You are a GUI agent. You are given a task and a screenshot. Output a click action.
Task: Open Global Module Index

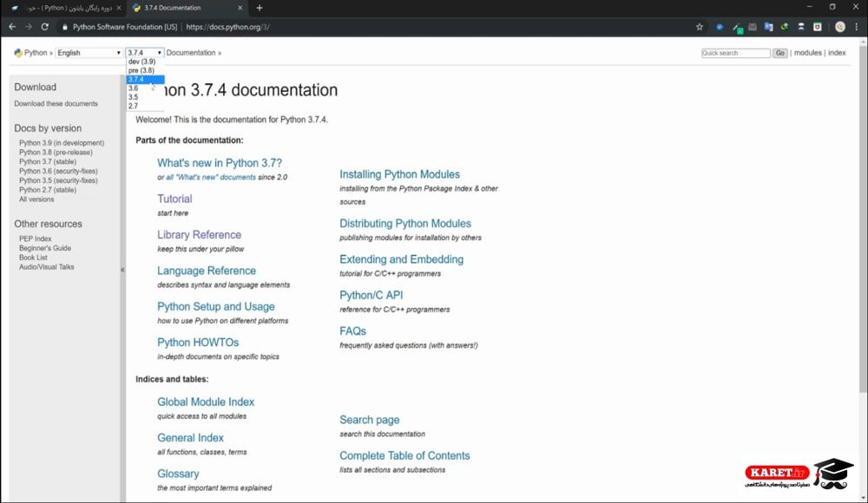tap(206, 402)
